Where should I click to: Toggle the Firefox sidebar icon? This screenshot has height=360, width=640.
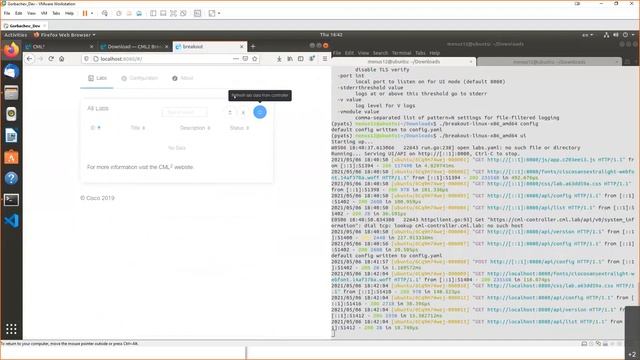[x=300, y=59]
